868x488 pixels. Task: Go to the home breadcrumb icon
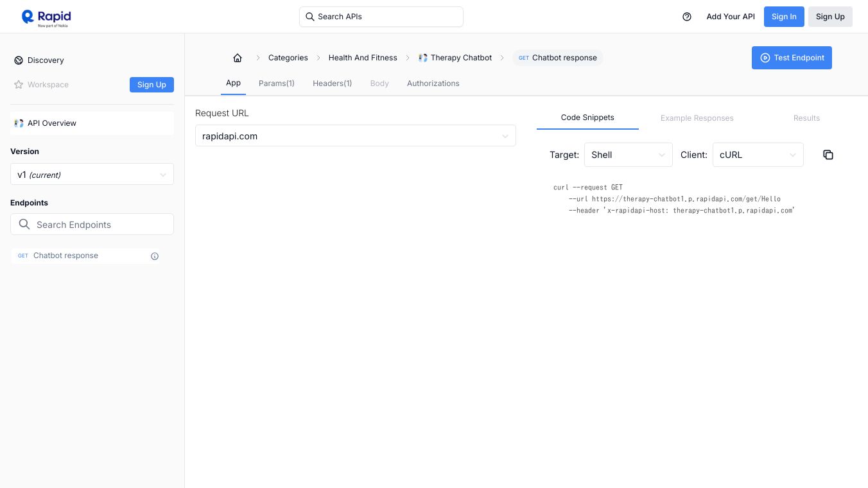pyautogui.click(x=238, y=58)
